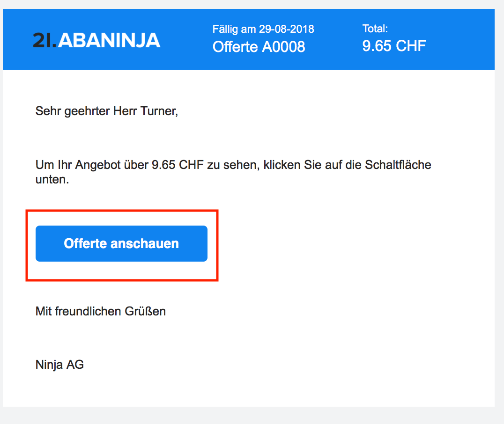Open the offer via 'Offerte A0008' link

259,47
